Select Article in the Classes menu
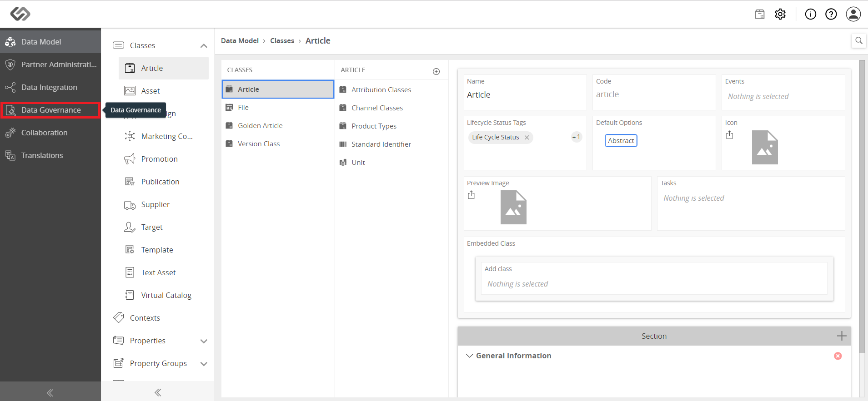This screenshot has height=401, width=868. point(164,68)
